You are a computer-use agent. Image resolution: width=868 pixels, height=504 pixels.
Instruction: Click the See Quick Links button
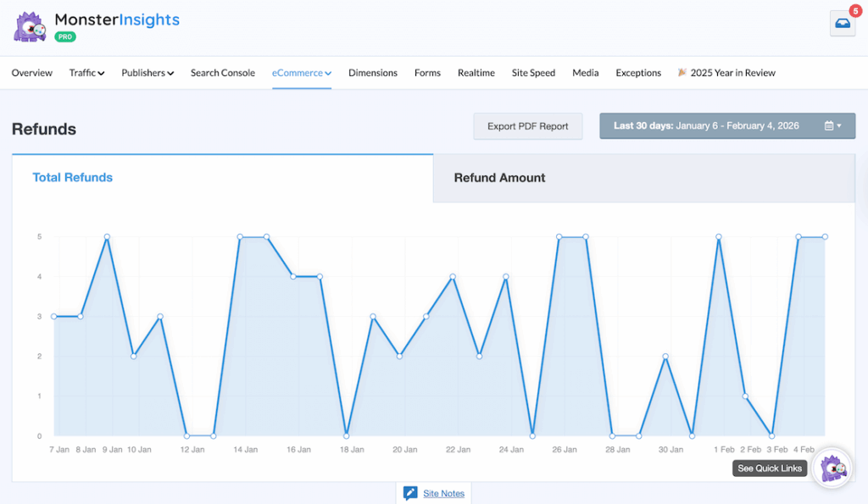pos(769,468)
